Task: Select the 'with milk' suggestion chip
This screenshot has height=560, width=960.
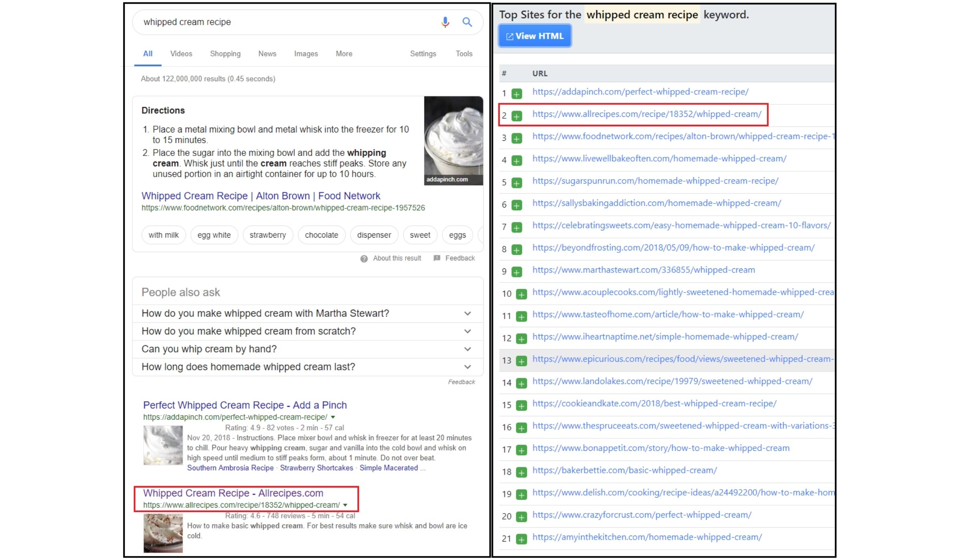Action: (x=164, y=235)
